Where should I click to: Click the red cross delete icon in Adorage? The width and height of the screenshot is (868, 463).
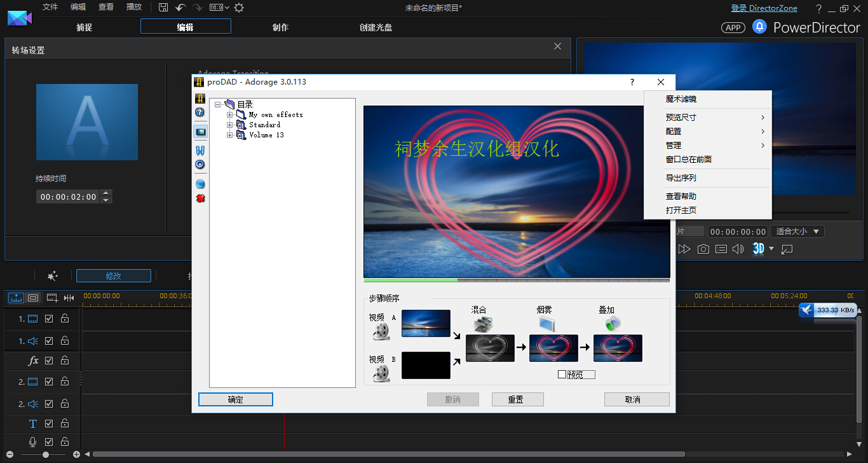[x=200, y=198]
